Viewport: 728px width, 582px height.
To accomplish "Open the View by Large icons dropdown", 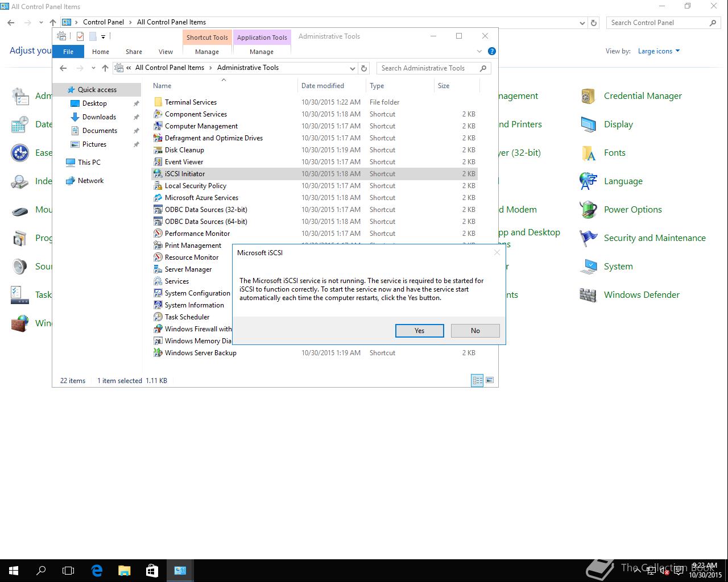I will coord(659,51).
